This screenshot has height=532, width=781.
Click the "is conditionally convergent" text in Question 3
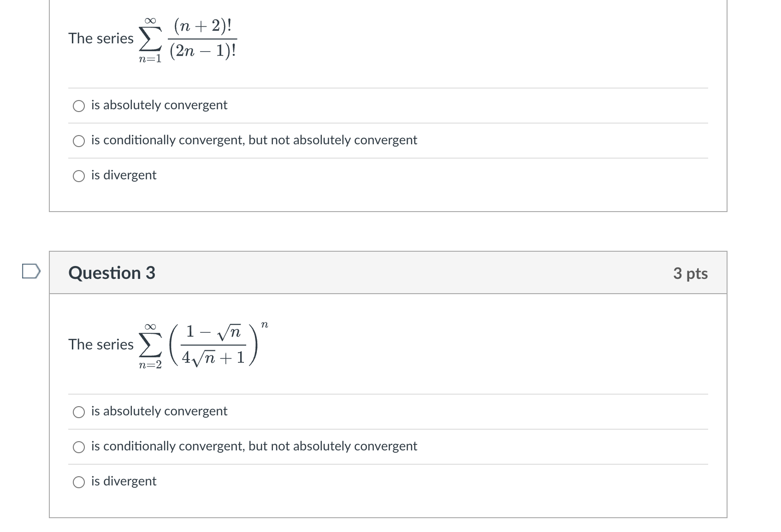[x=254, y=446]
